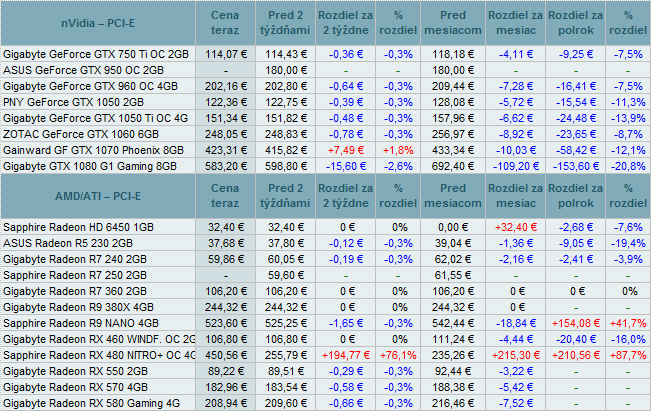
Task: Click Gigabyte Radeon RX 570 4GB
Action: (76, 387)
